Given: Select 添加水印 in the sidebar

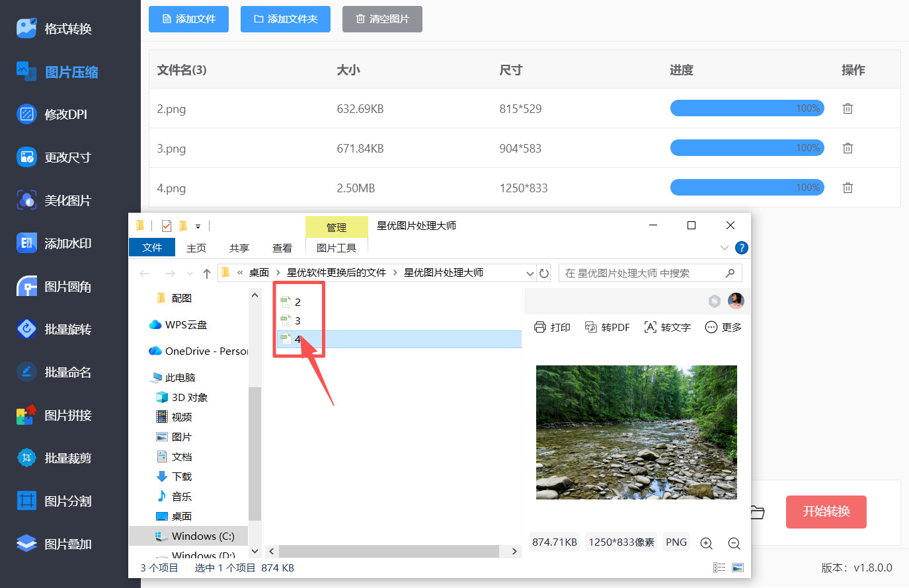Looking at the screenshot, I should 54,243.
